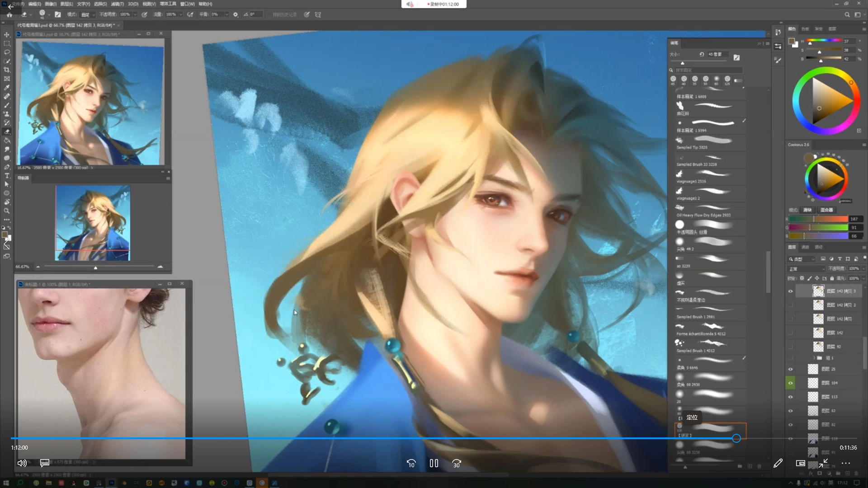Viewport: 868px width, 488px height.
Task: Select the Lasso tool
Action: click(7, 52)
